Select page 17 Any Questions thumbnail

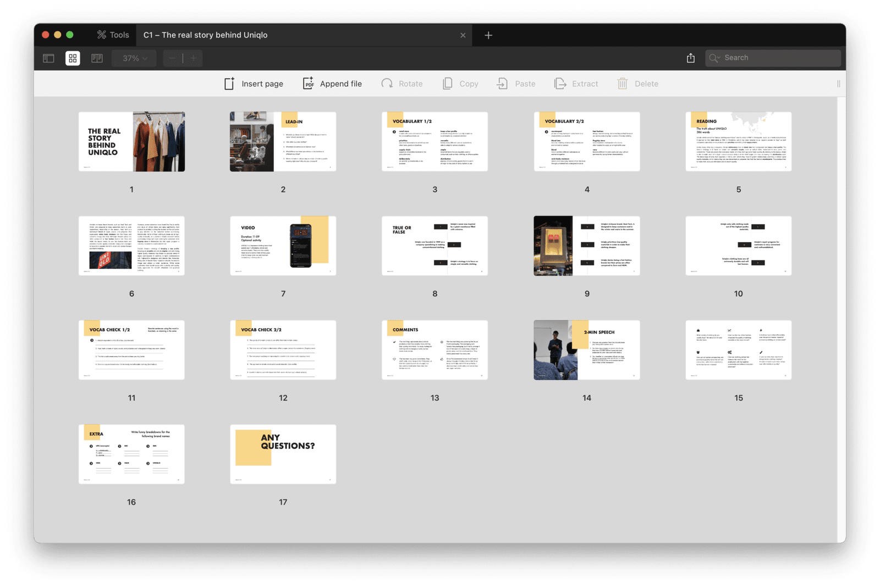coord(283,454)
